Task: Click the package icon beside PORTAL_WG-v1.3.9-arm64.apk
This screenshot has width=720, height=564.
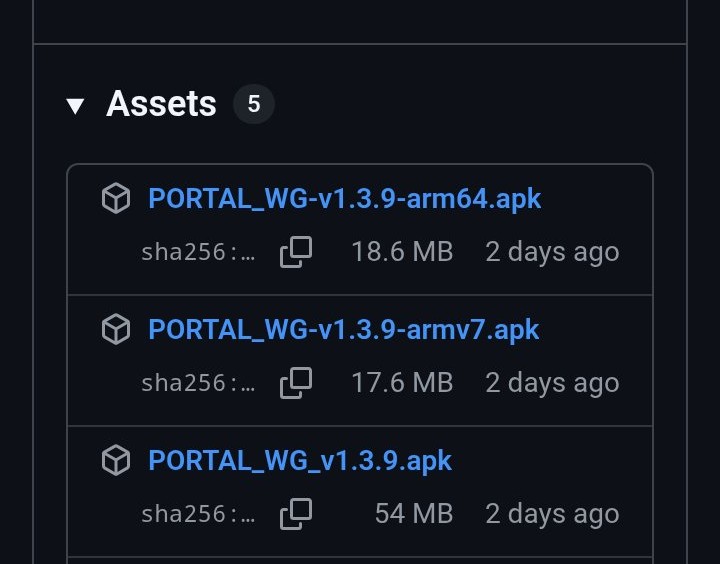Action: 116,199
